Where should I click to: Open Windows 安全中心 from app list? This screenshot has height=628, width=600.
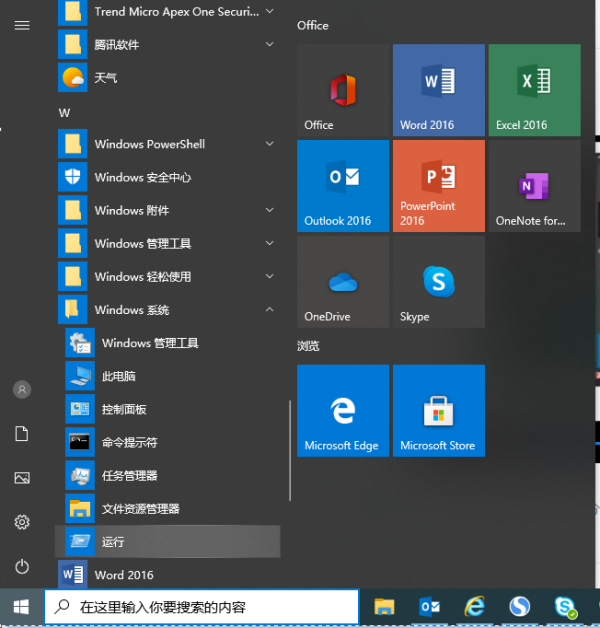pos(168,177)
